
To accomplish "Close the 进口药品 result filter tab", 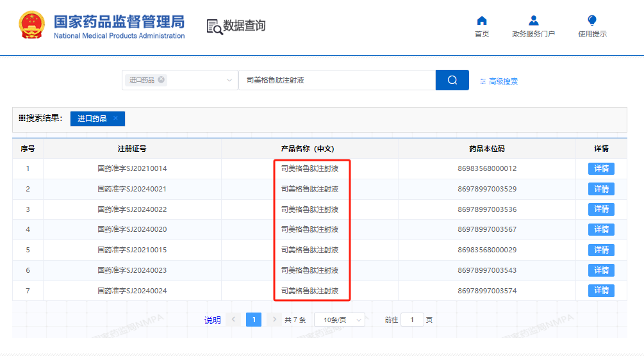I will 115,118.
